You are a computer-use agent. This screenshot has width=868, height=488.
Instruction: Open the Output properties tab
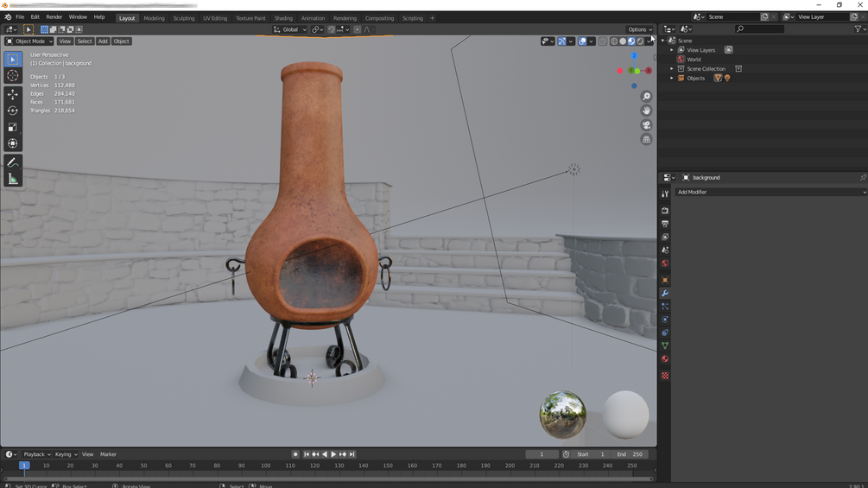tap(665, 224)
